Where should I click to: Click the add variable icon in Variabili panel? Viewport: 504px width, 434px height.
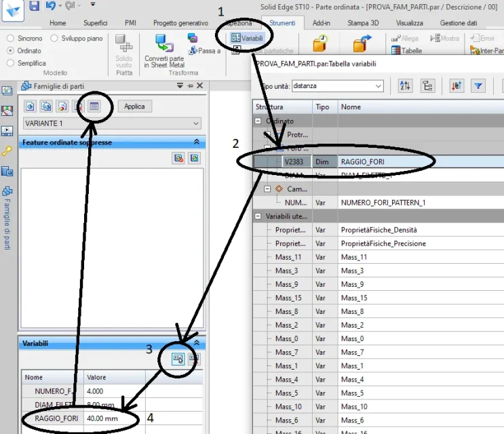(178, 358)
